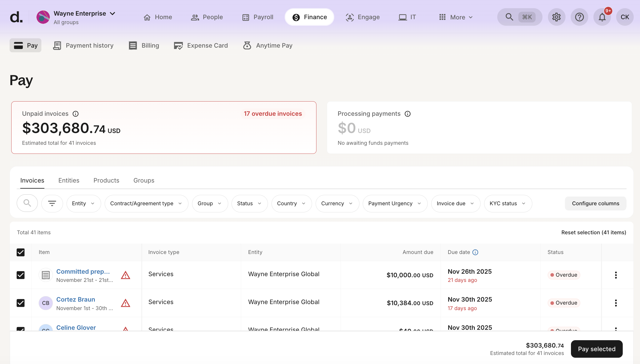Uncheck the Cortez Braun invoice checkbox
The image size is (640, 364).
(x=21, y=303)
